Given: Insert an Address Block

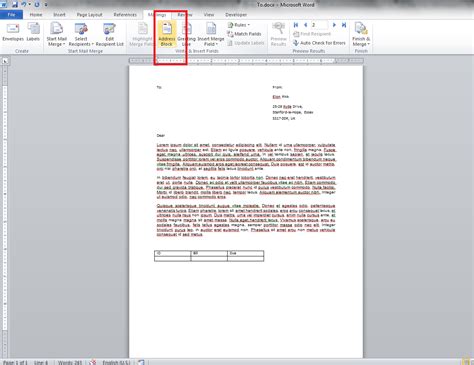Looking at the screenshot, I should click(167, 35).
